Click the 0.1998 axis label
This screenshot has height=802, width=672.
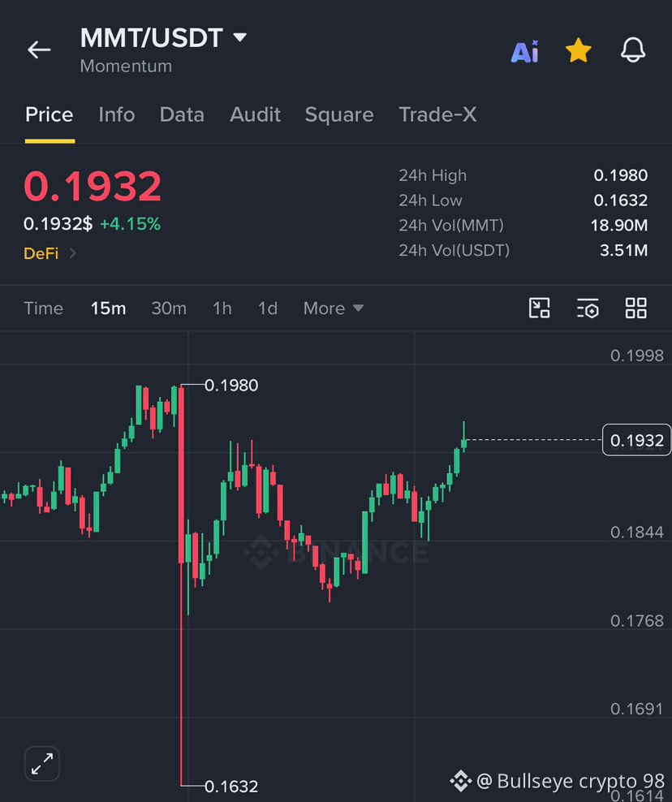(637, 356)
